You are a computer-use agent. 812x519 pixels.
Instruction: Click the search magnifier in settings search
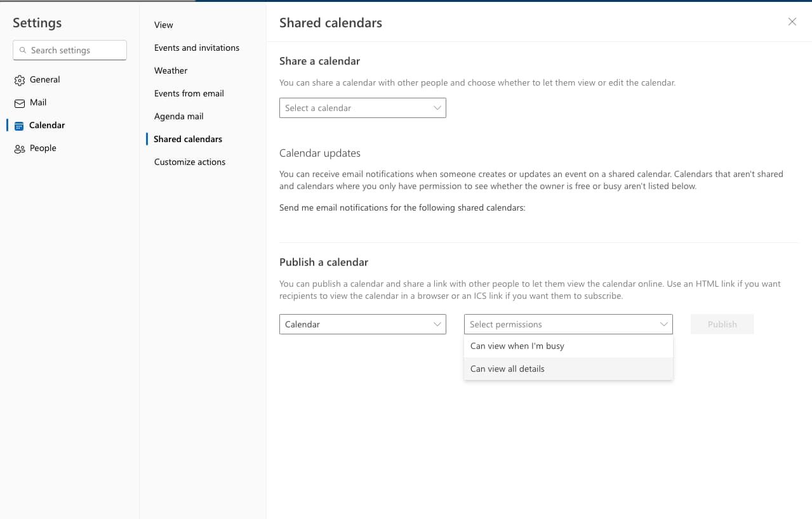[23, 49]
